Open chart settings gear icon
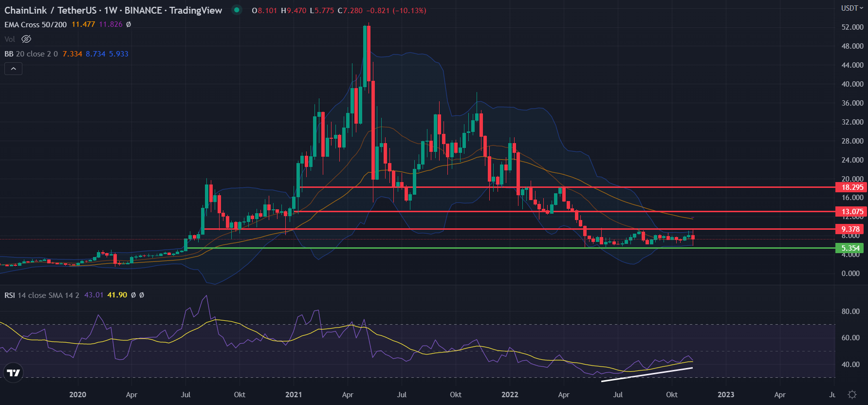Image resolution: width=868 pixels, height=405 pixels. (x=852, y=394)
